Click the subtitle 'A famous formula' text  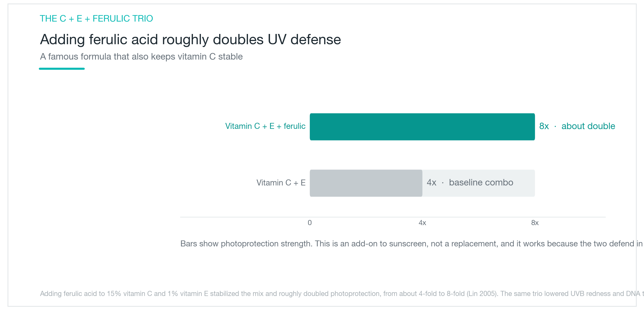pos(141,57)
